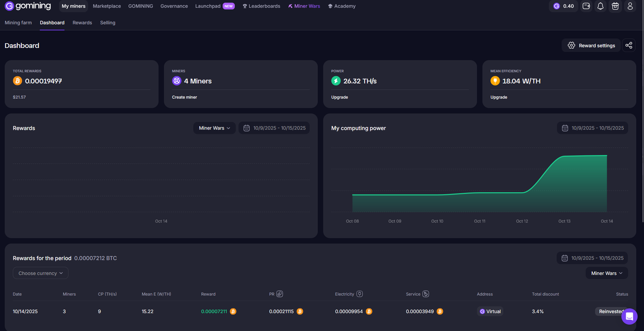Click Upgrade under Power card
Image resolution: width=644 pixels, height=331 pixels.
pos(340,97)
